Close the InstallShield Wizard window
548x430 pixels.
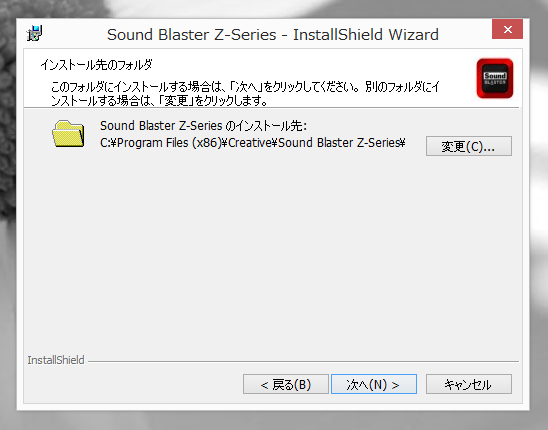pos(507,29)
